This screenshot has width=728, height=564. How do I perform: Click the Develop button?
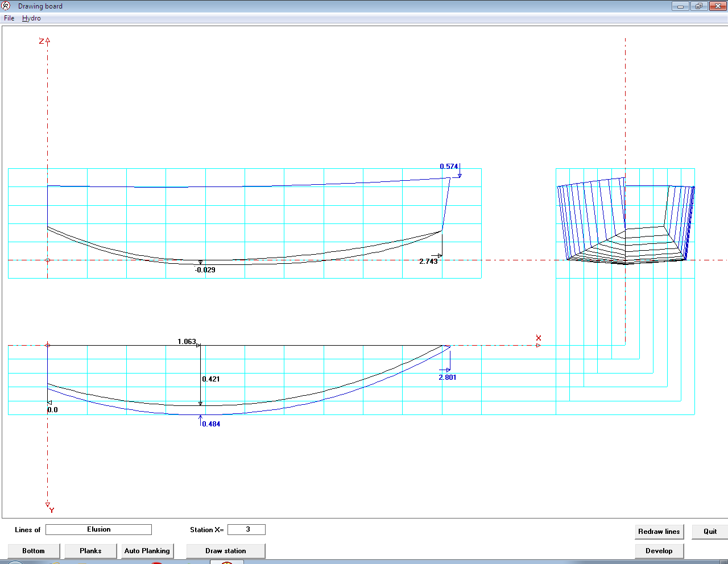tap(659, 551)
